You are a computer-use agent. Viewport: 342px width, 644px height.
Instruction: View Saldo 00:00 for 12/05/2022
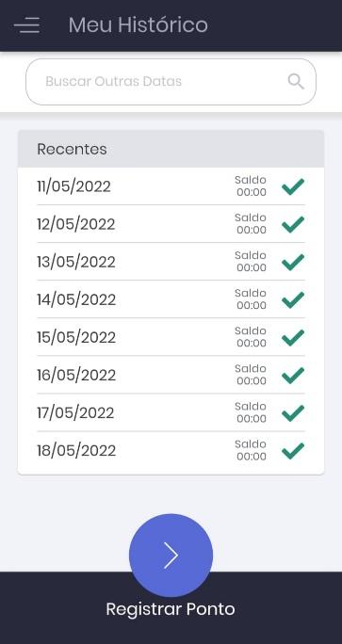[x=251, y=224]
